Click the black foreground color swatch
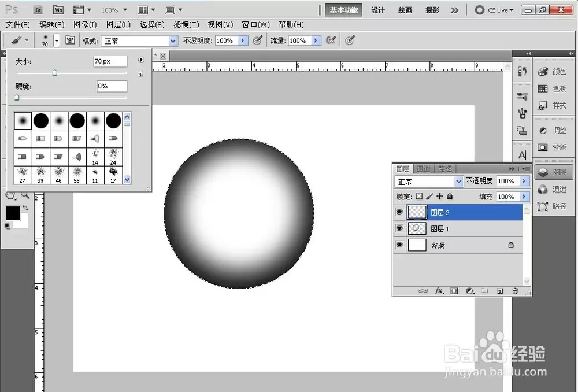 coord(13,213)
